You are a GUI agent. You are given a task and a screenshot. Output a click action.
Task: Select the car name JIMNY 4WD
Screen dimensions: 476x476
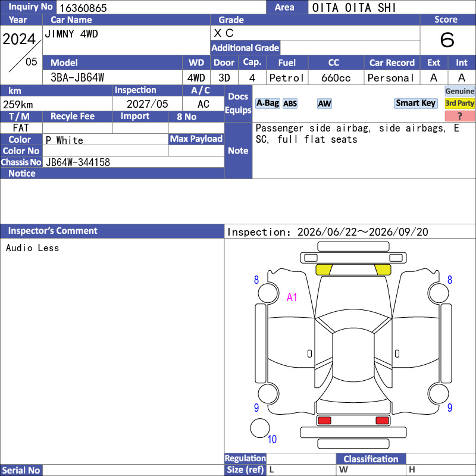point(71,34)
